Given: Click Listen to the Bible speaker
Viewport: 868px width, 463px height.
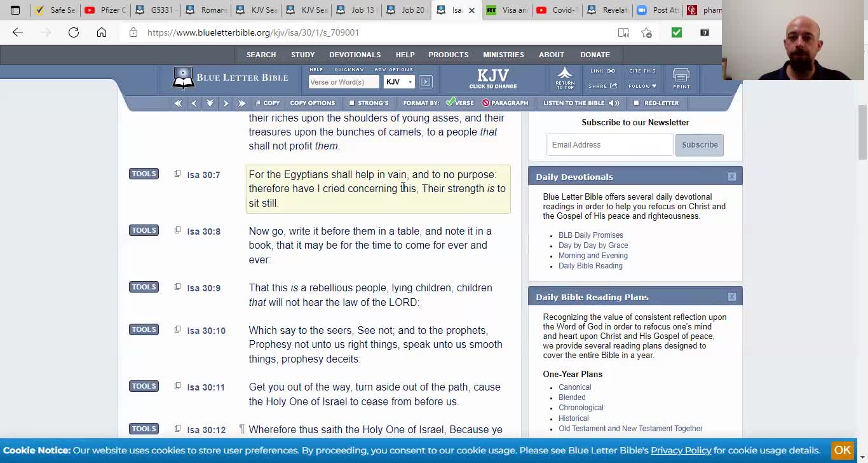Looking at the screenshot, I should click(x=581, y=103).
